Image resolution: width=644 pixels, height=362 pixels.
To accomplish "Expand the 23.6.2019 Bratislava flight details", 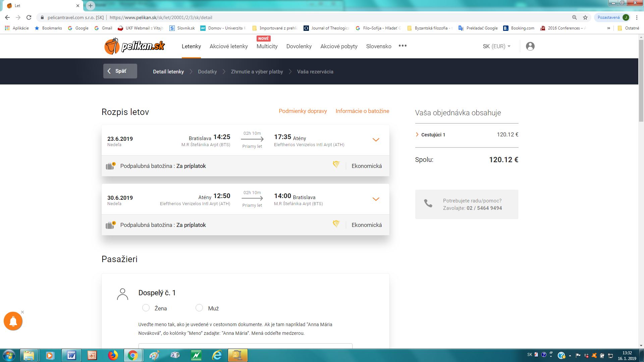I will [376, 140].
